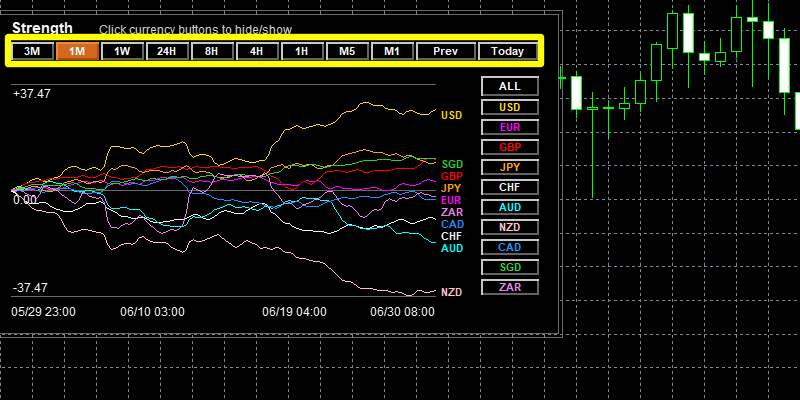Viewport: 800px width, 400px height.
Task: Choose the 24H timeframe button
Action: pyautogui.click(x=167, y=51)
